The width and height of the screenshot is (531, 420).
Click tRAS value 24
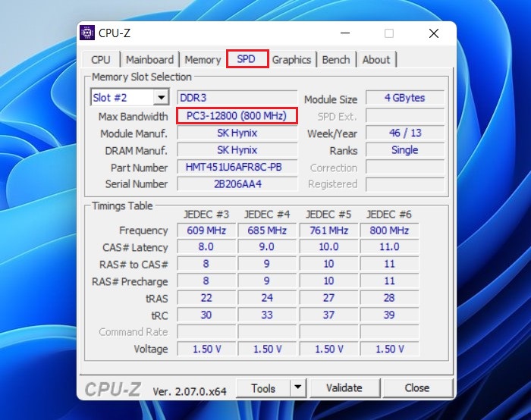(x=267, y=298)
